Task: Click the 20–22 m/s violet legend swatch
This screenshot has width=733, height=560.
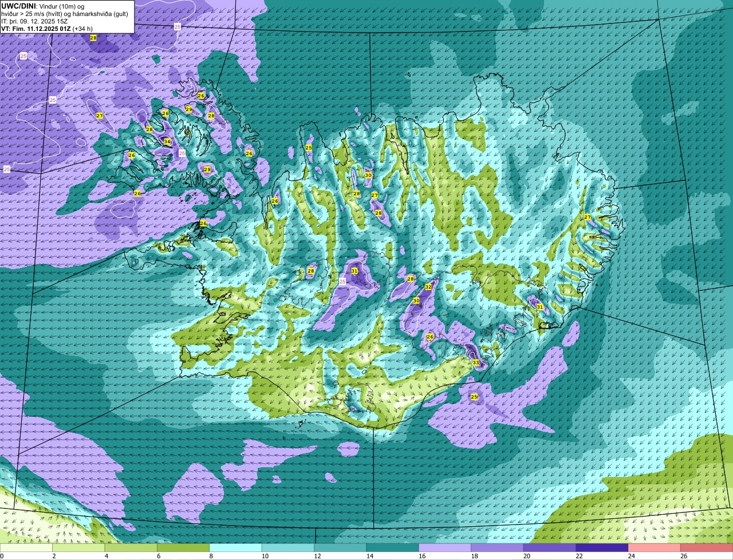Action: pos(550,547)
